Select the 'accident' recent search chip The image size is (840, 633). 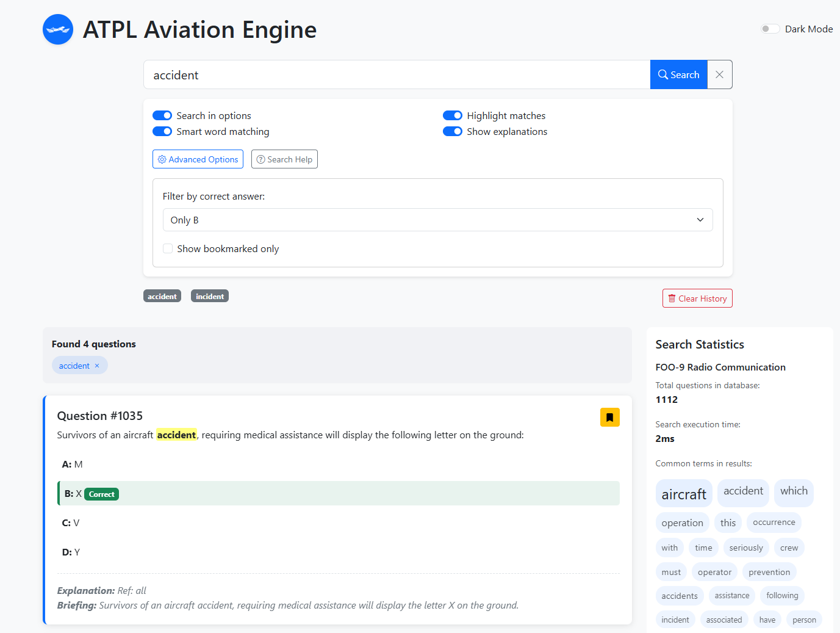coord(162,295)
